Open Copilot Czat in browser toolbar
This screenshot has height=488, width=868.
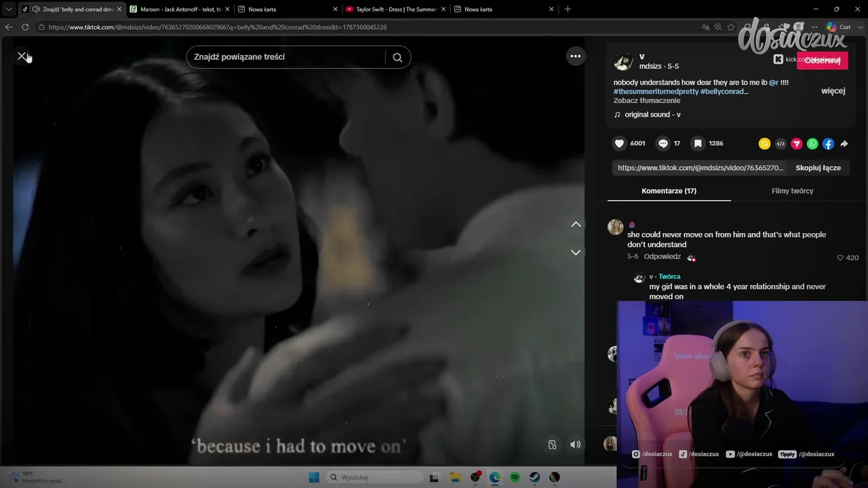pos(838,27)
